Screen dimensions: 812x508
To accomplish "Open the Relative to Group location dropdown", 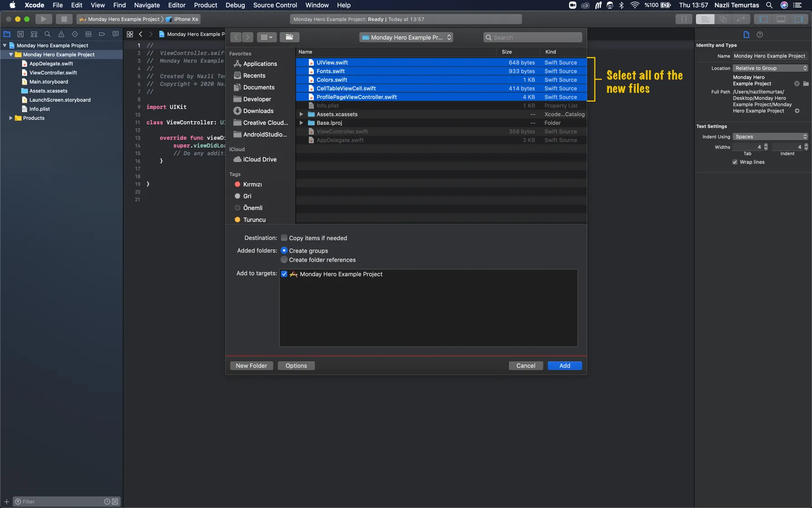I will 770,68.
